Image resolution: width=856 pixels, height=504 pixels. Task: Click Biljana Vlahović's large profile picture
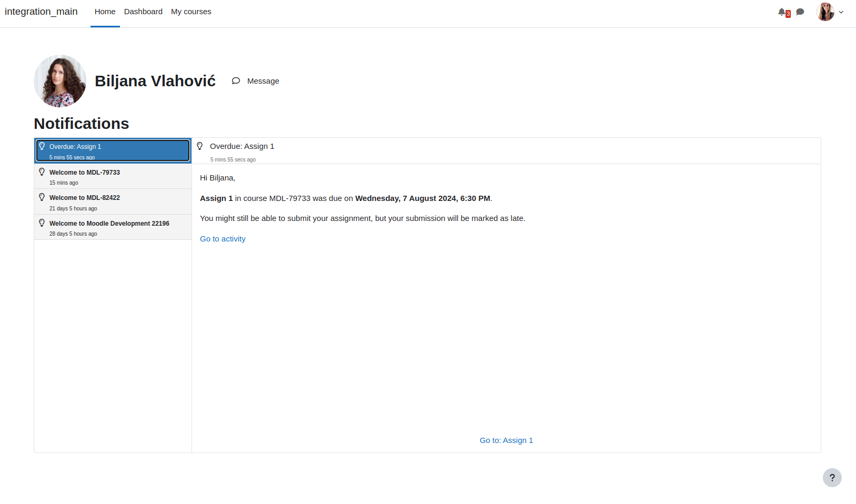[60, 81]
